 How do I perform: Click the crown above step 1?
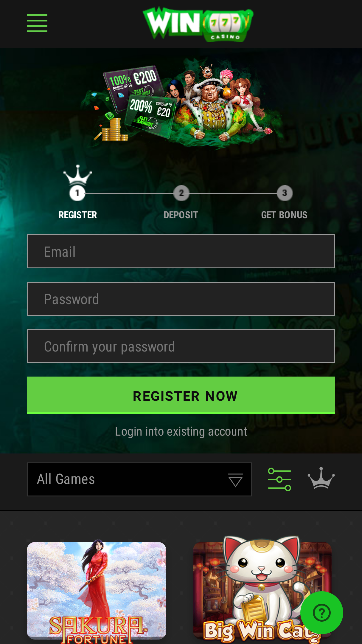click(x=78, y=175)
